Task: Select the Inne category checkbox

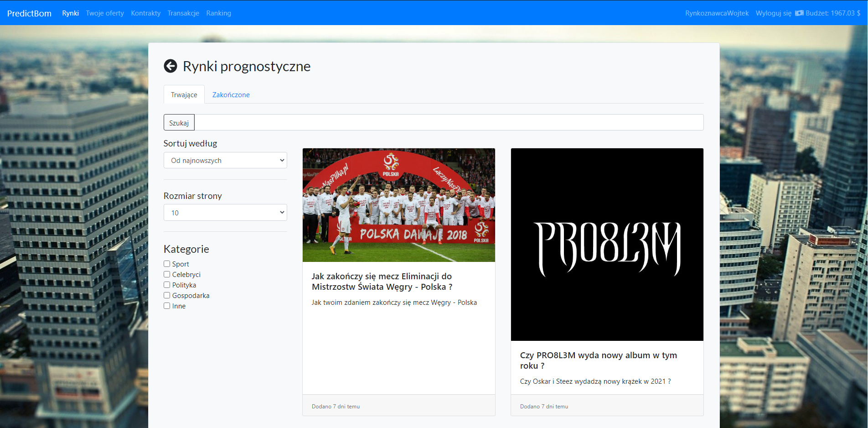Action: coord(167,306)
